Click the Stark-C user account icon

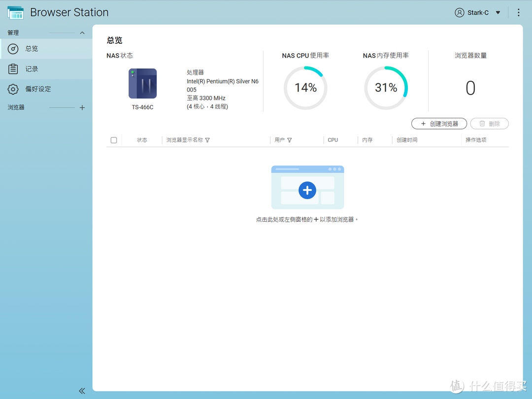pos(459,12)
